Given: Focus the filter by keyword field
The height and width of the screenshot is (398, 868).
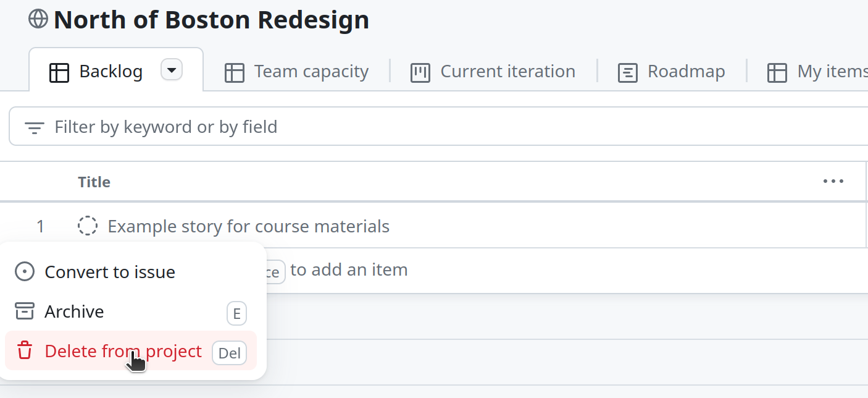Looking at the screenshot, I should pyautogui.click(x=432, y=127).
